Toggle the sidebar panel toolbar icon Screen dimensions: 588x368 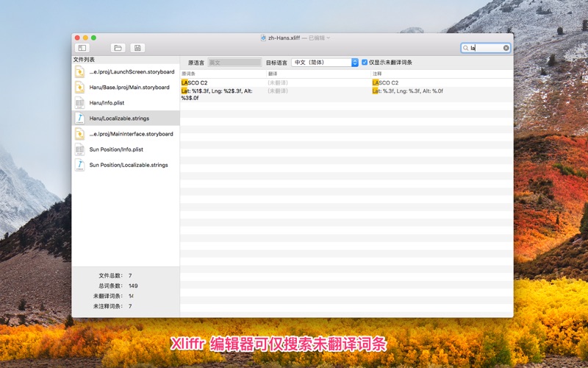click(x=82, y=48)
